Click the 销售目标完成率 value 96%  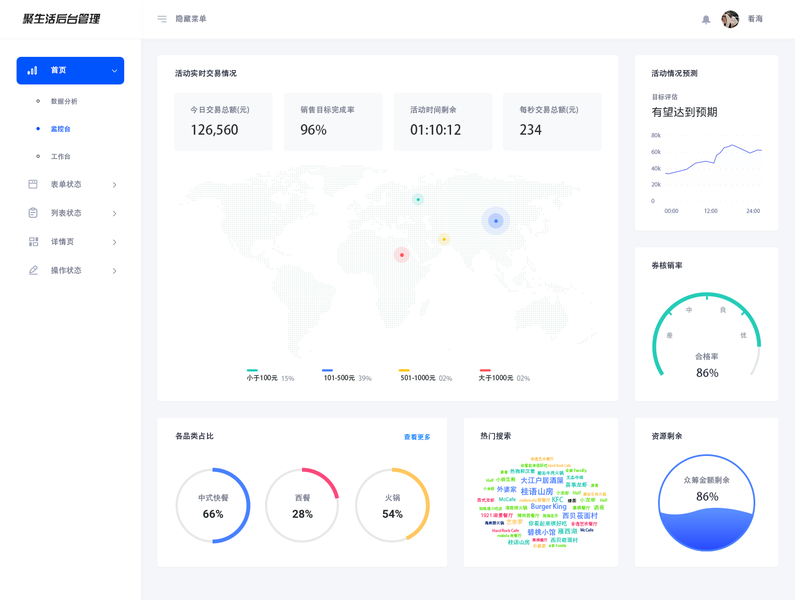click(x=313, y=130)
